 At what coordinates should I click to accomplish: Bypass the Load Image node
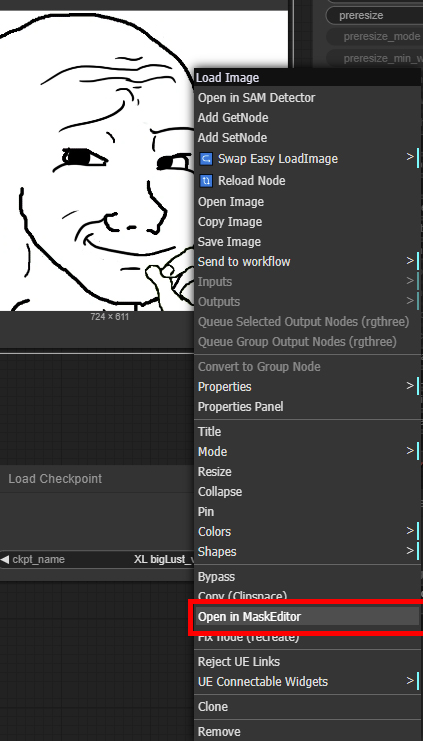point(307,577)
